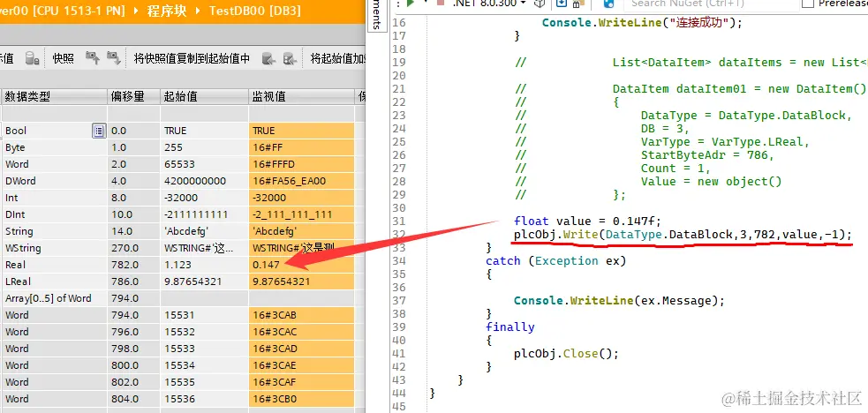
Task: Select the Bool data type cell
Action: point(54,131)
